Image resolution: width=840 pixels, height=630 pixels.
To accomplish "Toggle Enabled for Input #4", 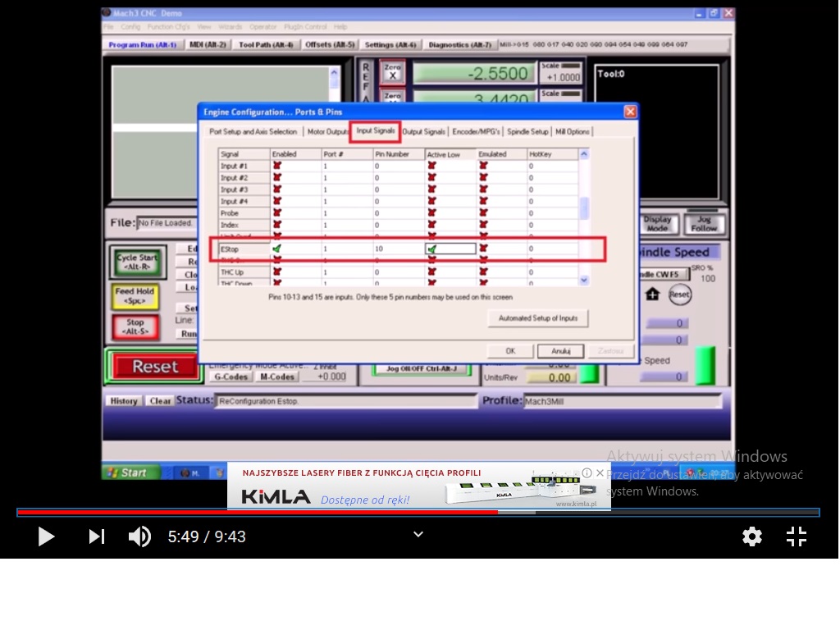I will pyautogui.click(x=277, y=201).
